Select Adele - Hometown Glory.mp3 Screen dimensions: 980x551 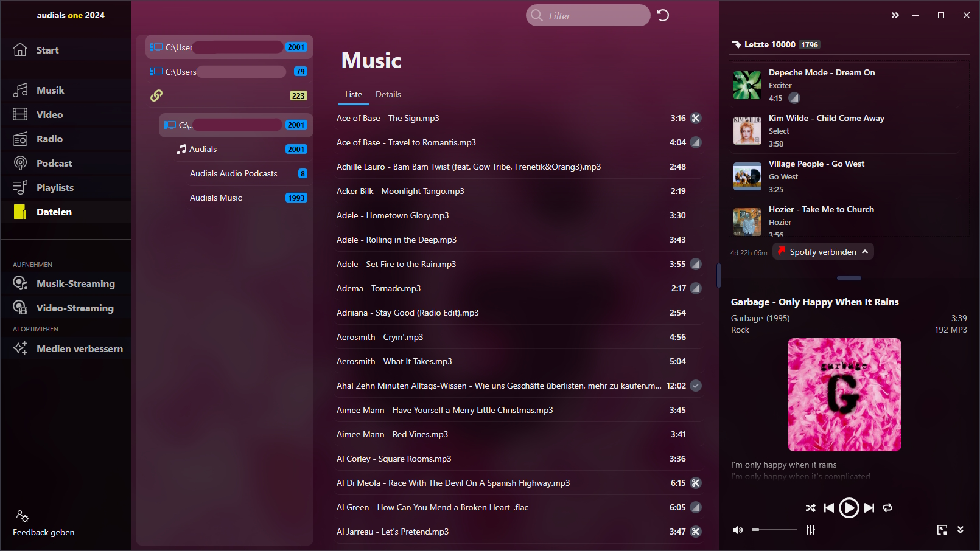519,215
